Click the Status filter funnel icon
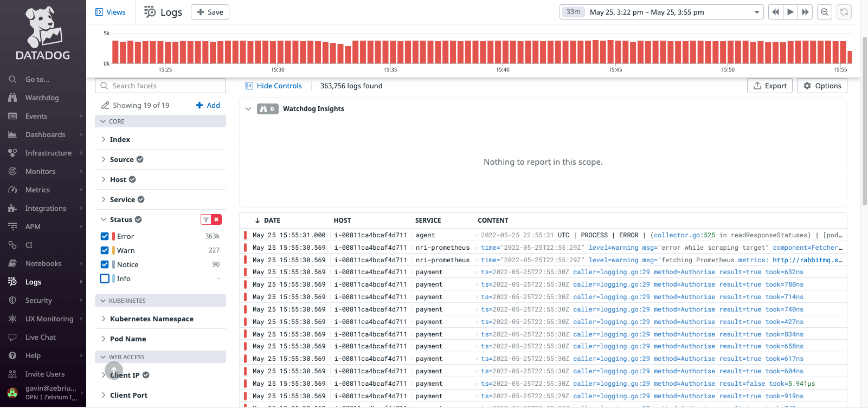Image resolution: width=868 pixels, height=408 pixels. point(206,219)
